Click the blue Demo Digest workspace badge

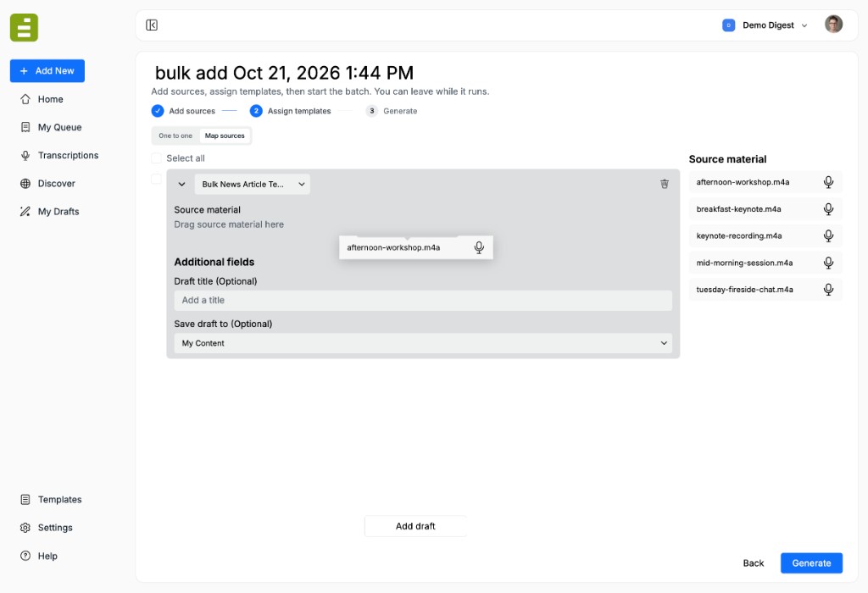728,25
